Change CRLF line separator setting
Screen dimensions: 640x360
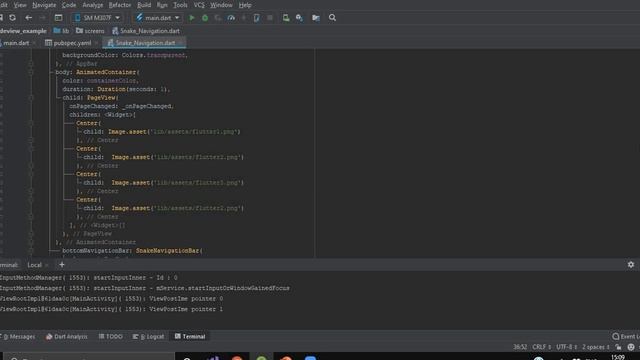541,347
